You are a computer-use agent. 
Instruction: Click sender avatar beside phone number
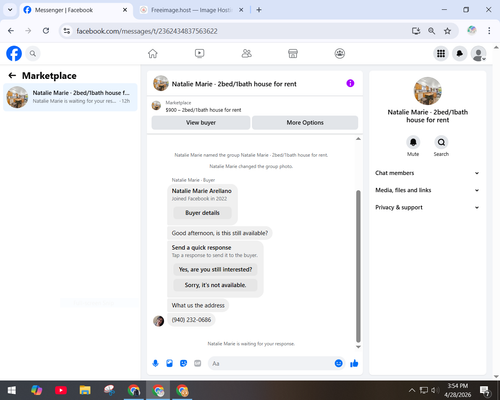coord(158,321)
